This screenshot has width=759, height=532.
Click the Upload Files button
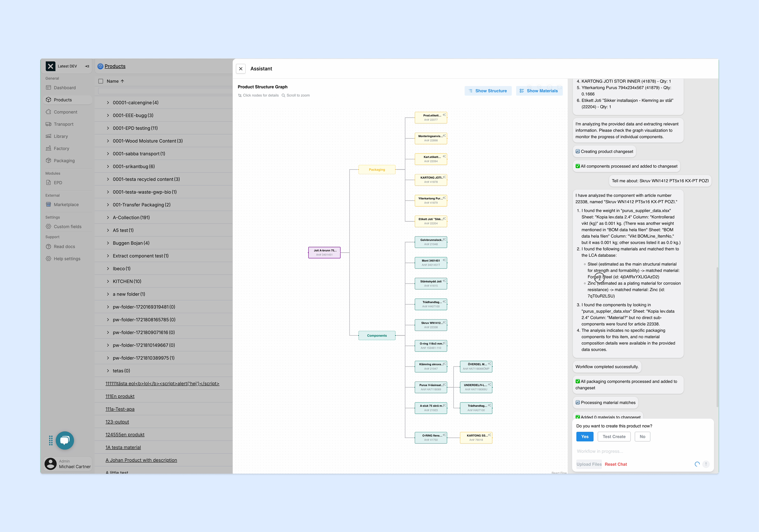[589, 464]
